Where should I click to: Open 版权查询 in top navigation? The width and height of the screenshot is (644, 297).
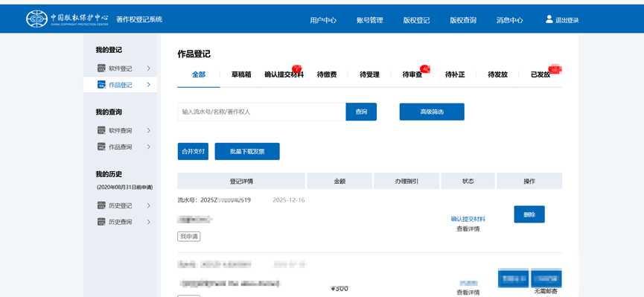click(463, 20)
